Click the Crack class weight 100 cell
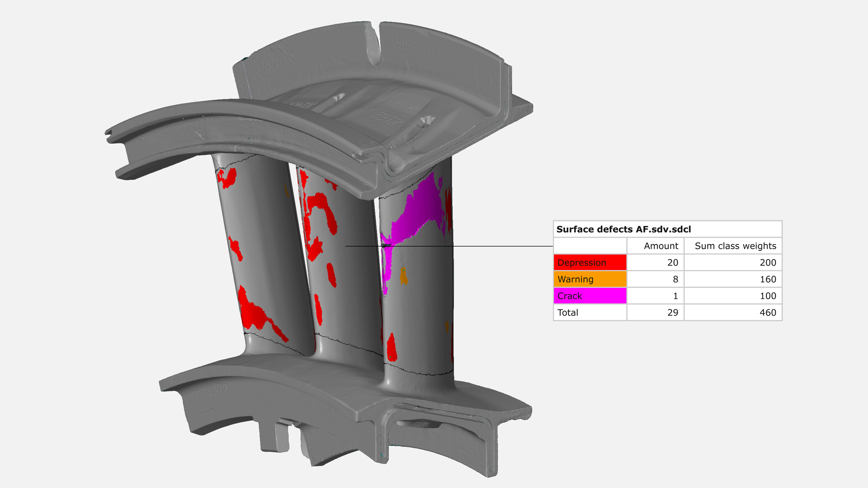The height and width of the screenshot is (488, 868). point(767,296)
